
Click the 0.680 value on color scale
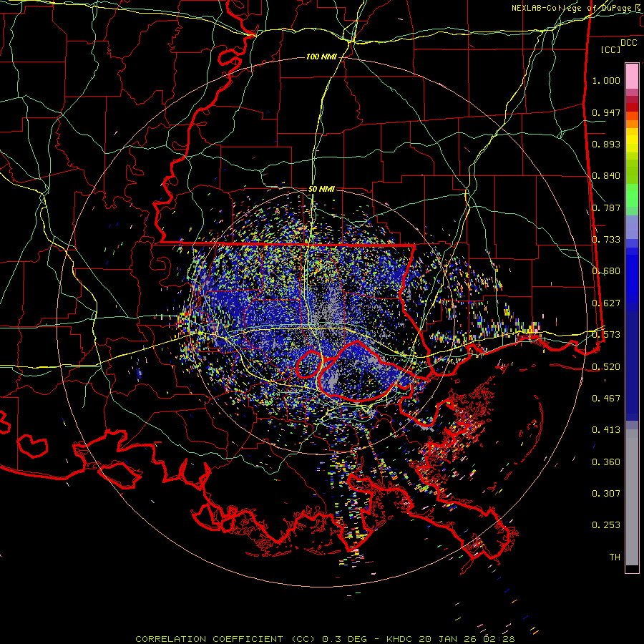click(606, 271)
